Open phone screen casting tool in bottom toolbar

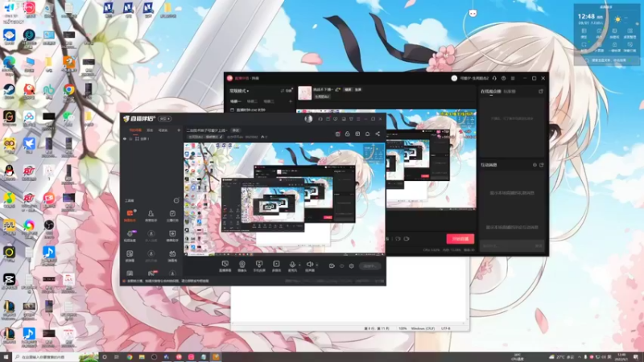coord(259,266)
